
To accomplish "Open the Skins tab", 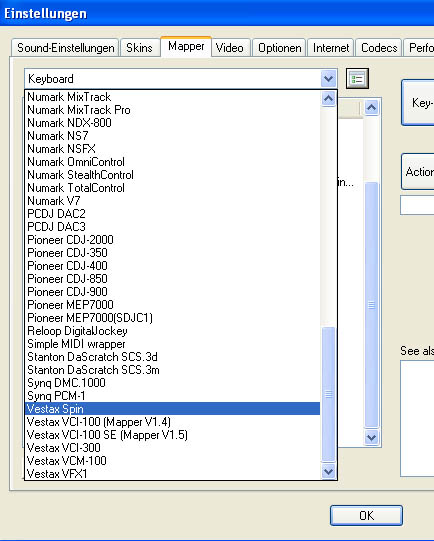I will [139, 48].
